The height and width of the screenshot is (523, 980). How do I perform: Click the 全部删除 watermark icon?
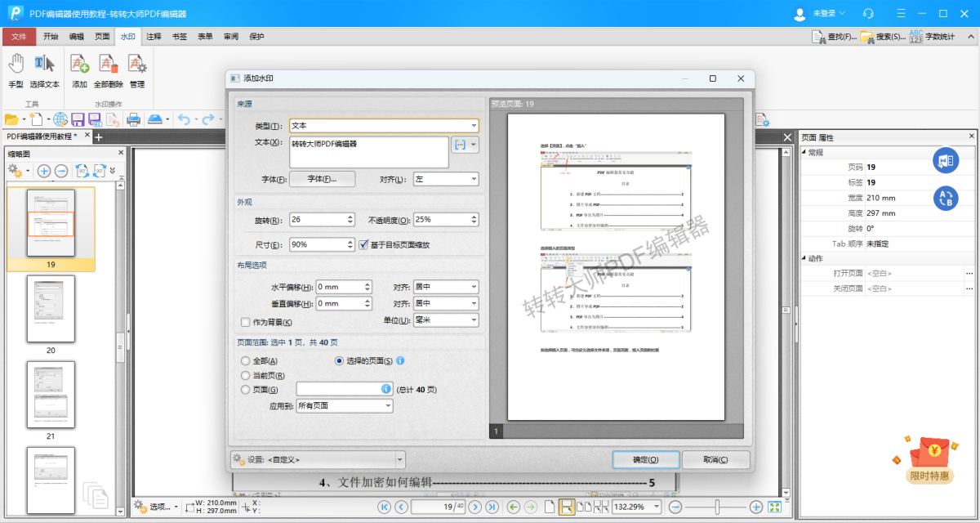point(108,65)
